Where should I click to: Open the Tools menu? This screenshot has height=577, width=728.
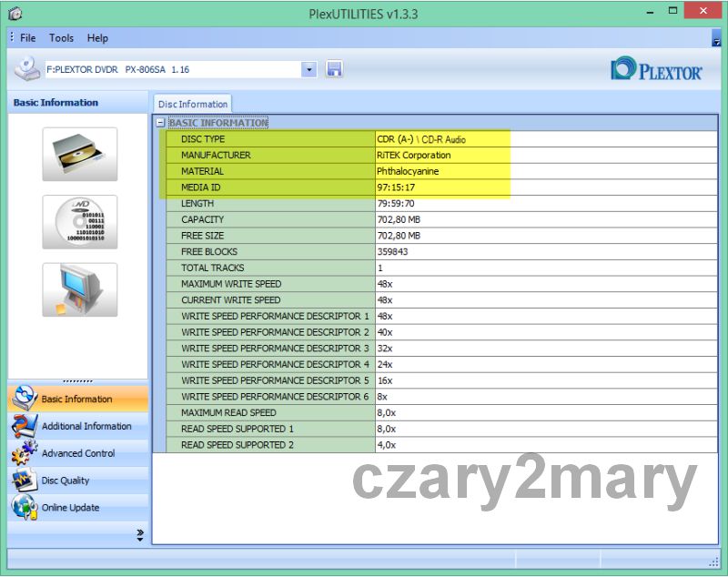point(62,38)
